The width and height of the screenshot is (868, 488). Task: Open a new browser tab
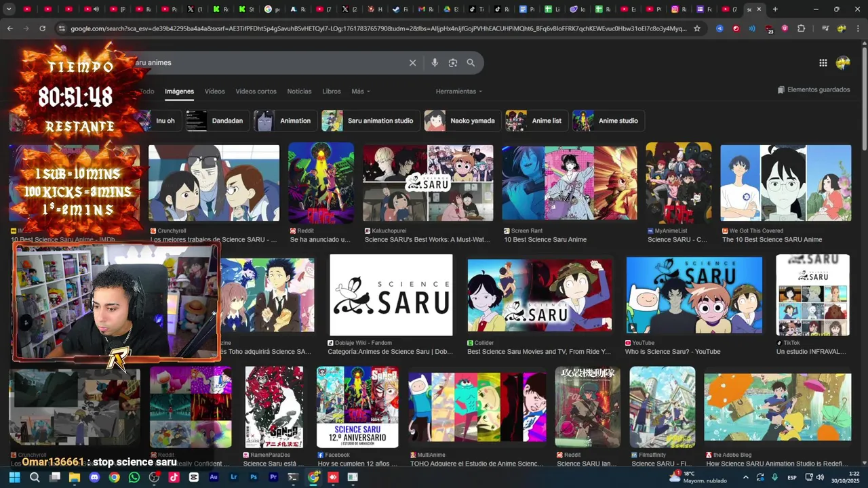click(775, 9)
